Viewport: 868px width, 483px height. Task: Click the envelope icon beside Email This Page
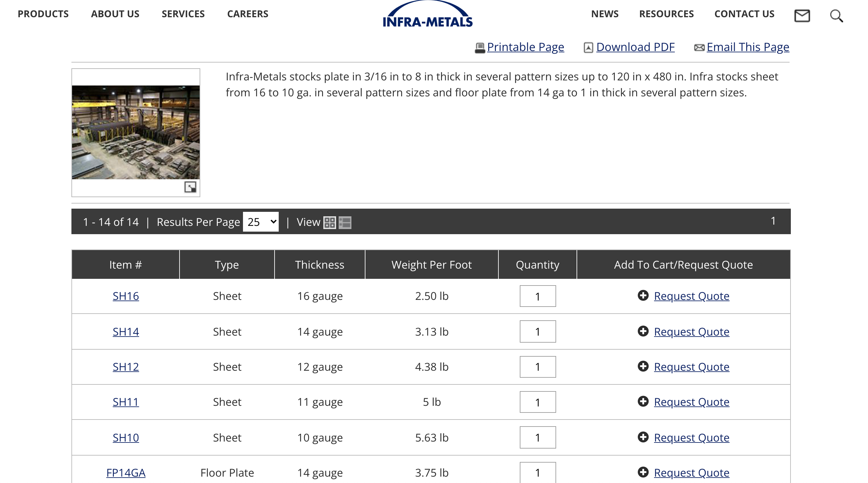click(x=699, y=48)
